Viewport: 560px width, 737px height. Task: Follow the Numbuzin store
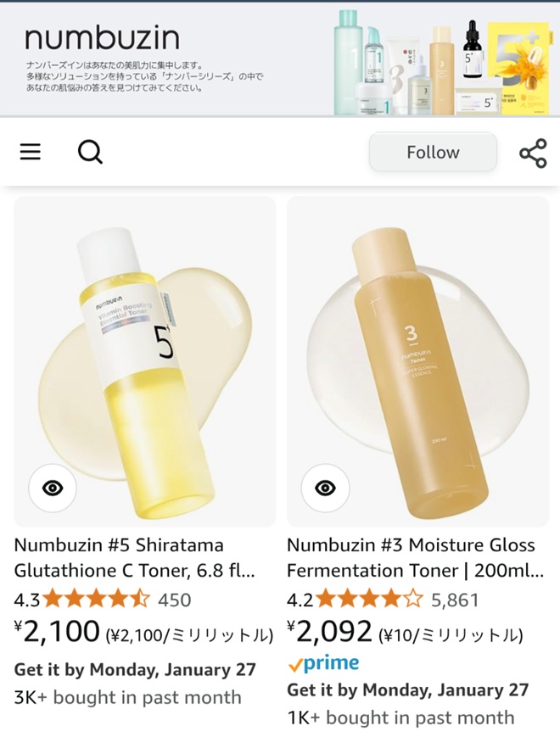433,153
